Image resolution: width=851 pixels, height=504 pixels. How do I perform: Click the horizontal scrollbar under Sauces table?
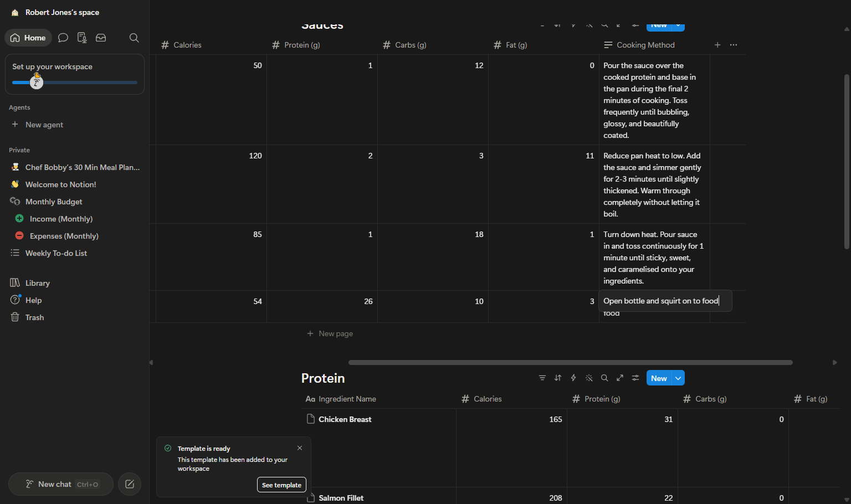tap(570, 362)
